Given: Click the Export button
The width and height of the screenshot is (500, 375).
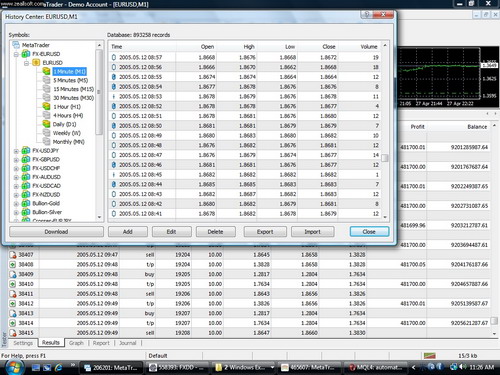Looking at the screenshot, I should [265, 232].
